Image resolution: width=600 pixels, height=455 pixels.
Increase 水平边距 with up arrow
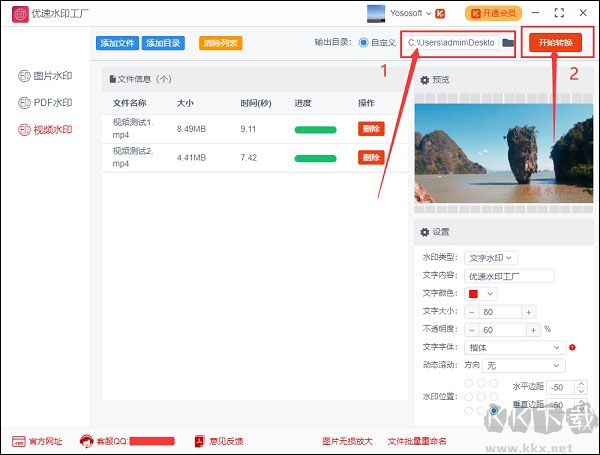coord(581,384)
